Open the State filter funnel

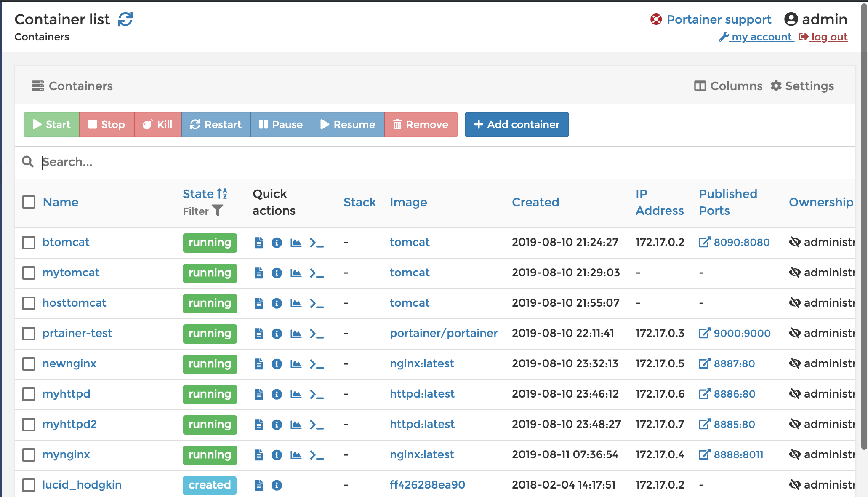click(217, 210)
